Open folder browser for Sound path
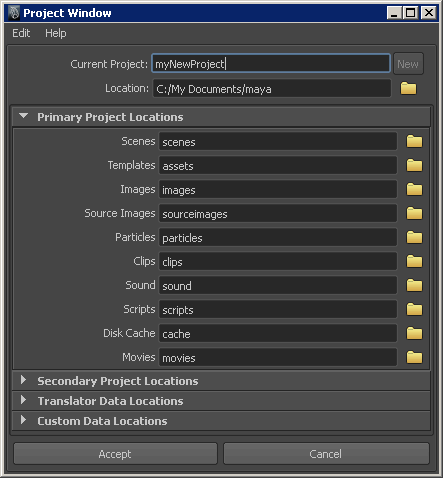 (x=414, y=285)
